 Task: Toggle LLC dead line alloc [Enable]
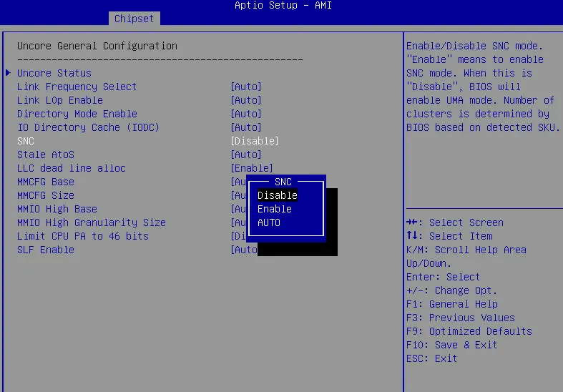(x=252, y=168)
